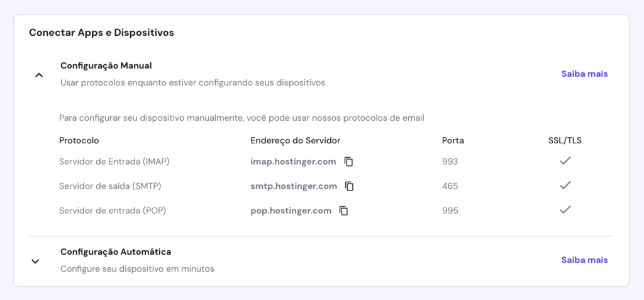
Task: Select the pop.hostinger.com address text
Action: 291,211
